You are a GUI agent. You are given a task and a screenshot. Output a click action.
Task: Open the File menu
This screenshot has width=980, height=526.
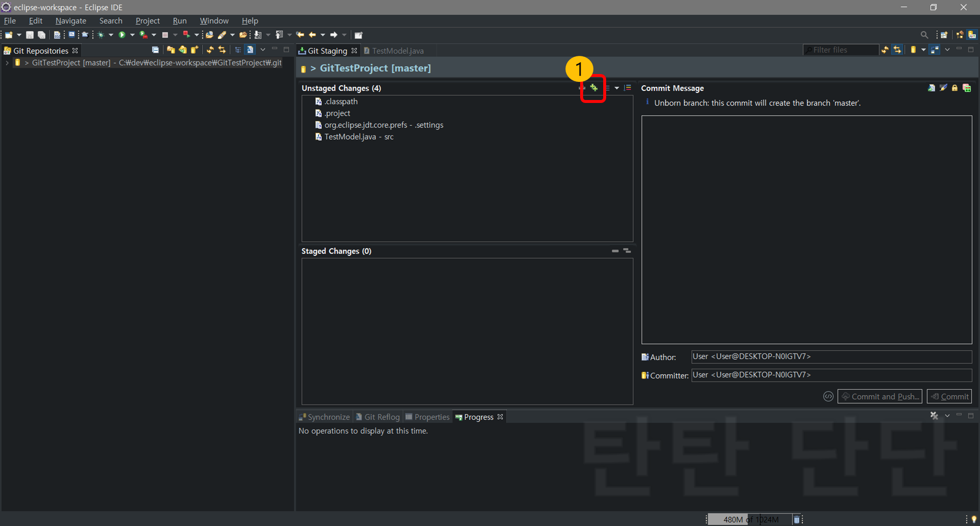tap(10, 21)
